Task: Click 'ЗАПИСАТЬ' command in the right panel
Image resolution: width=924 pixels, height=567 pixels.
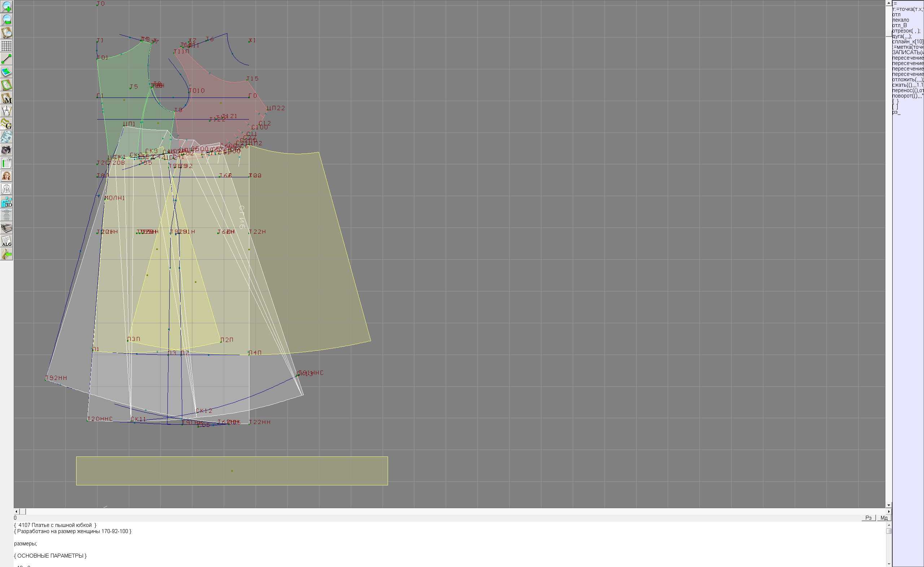Action: [x=907, y=52]
